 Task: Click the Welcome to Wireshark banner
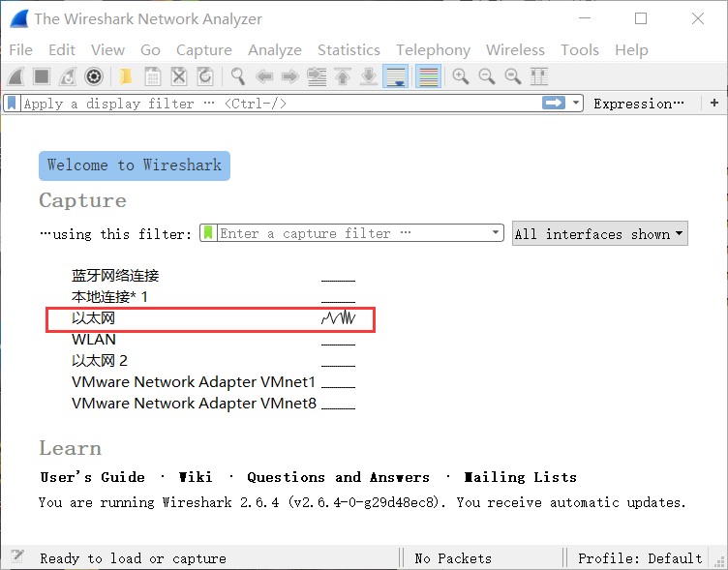coord(135,165)
